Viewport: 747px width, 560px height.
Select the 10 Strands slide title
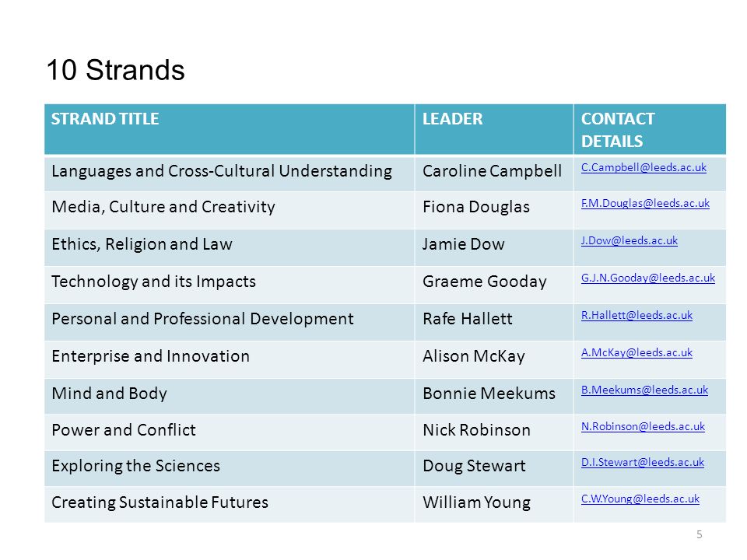(116, 70)
